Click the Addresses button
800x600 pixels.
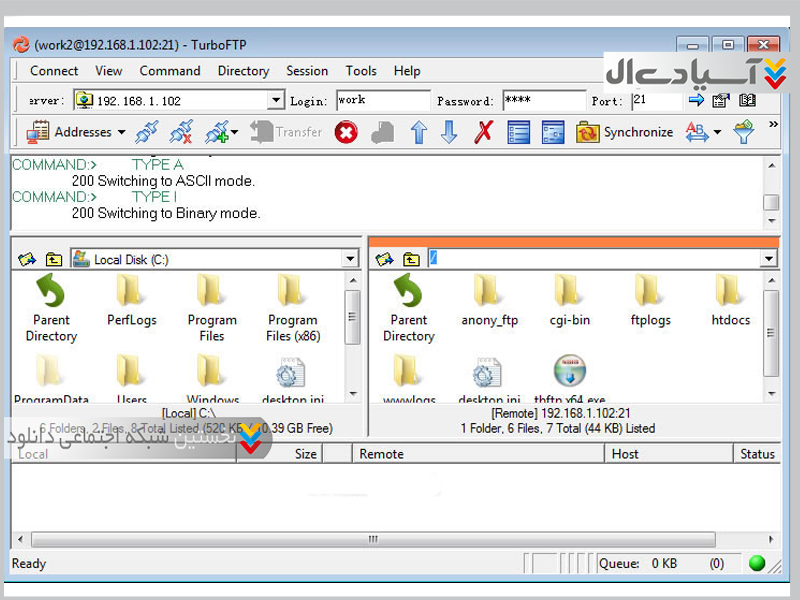(76, 132)
